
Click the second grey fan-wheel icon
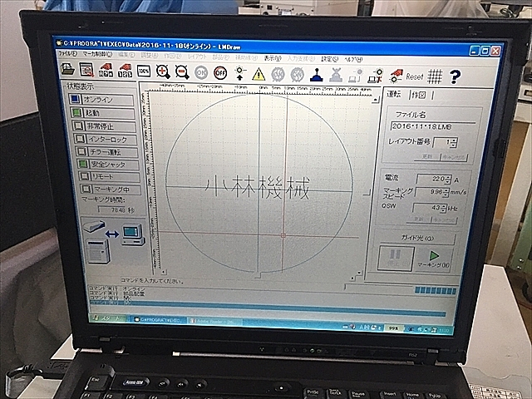point(298,75)
